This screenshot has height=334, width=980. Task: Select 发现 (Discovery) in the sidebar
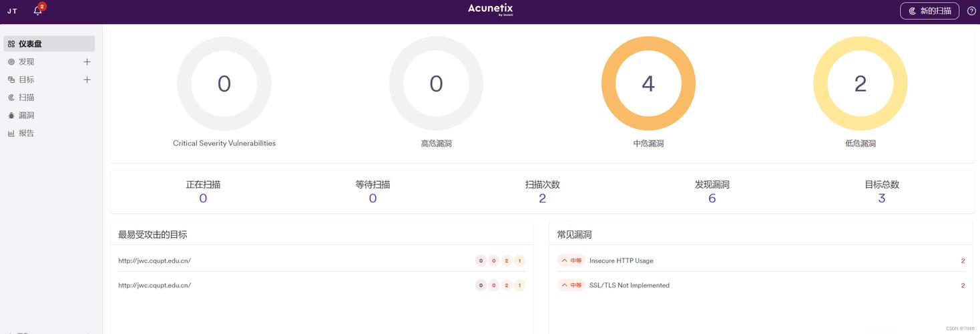tap(26, 62)
